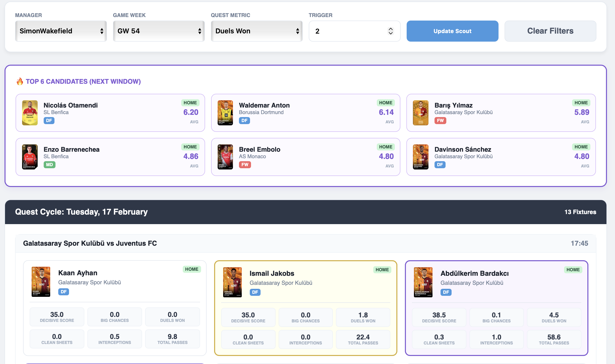
Task: Click the HOME tag on Davinson Sánchez's card
Action: point(581,147)
